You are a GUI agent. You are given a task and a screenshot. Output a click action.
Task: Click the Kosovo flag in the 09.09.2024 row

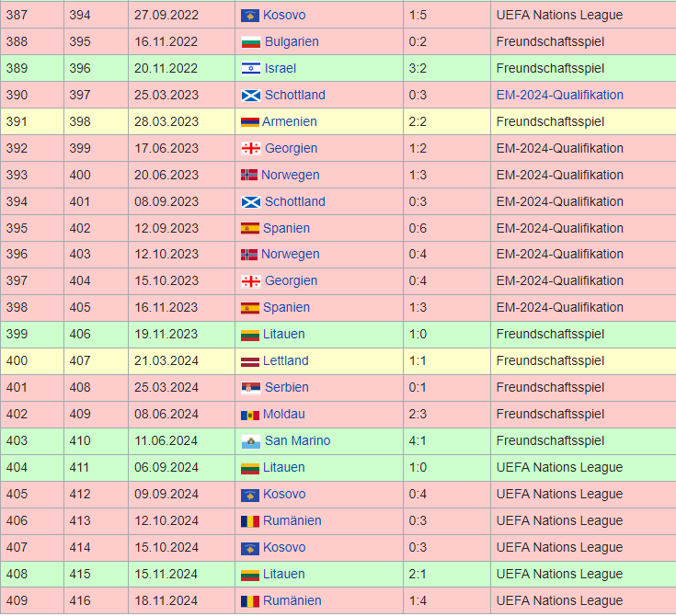coord(249,495)
